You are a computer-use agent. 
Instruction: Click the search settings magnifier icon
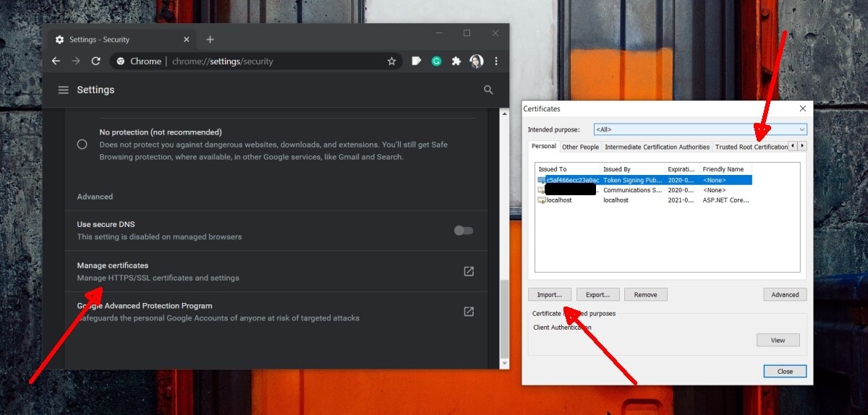(x=488, y=90)
